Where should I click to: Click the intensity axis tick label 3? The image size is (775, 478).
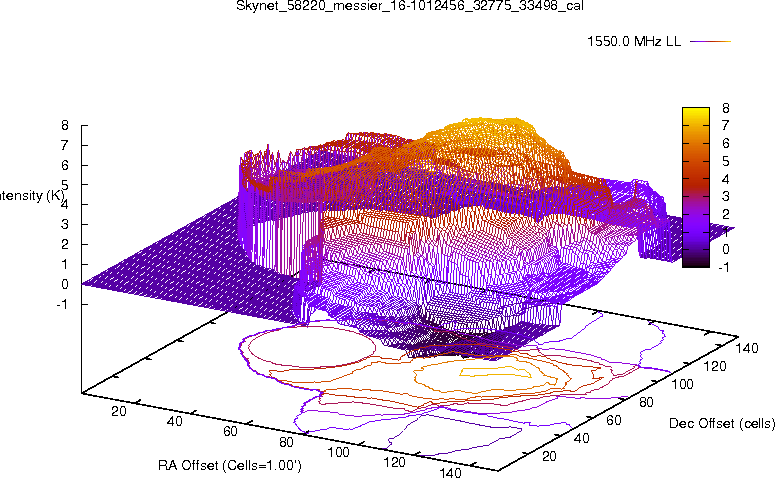click(x=65, y=224)
